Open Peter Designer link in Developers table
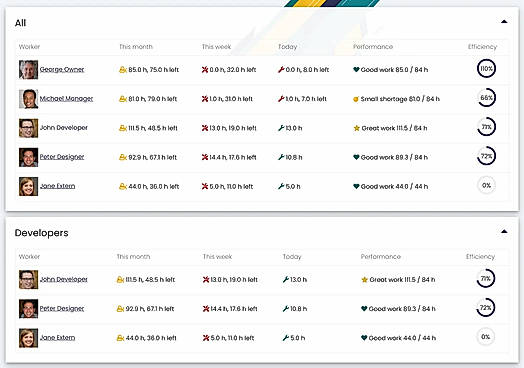 [x=62, y=309]
